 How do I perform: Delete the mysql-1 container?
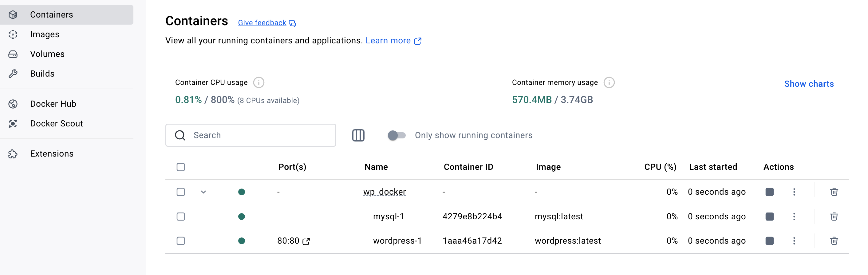coord(834,217)
